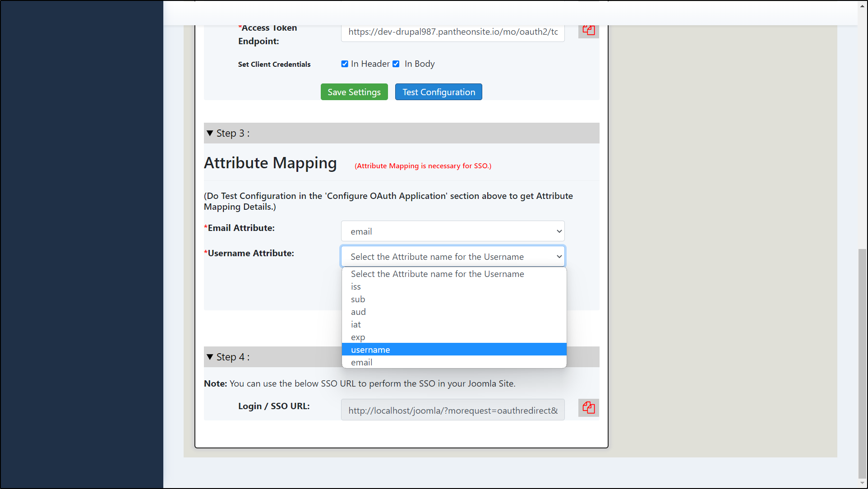This screenshot has height=489, width=868.
Task: Copy the Access Token Endpoint URL
Action: (x=588, y=31)
